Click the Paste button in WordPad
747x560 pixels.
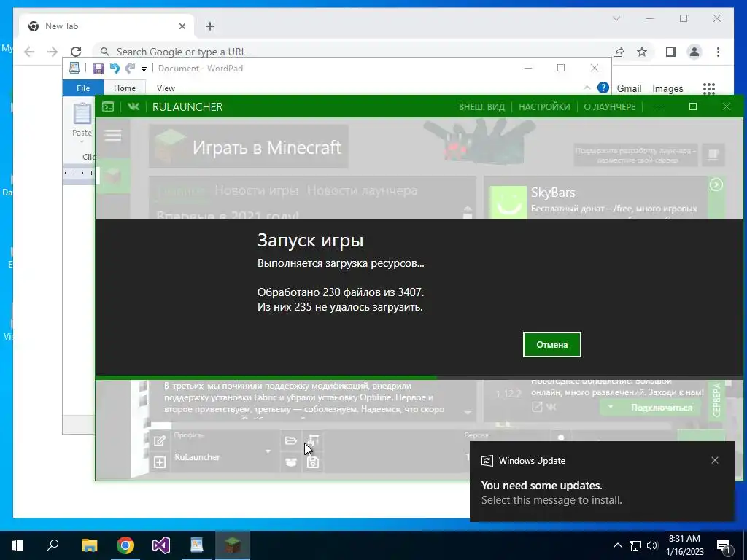82,122
